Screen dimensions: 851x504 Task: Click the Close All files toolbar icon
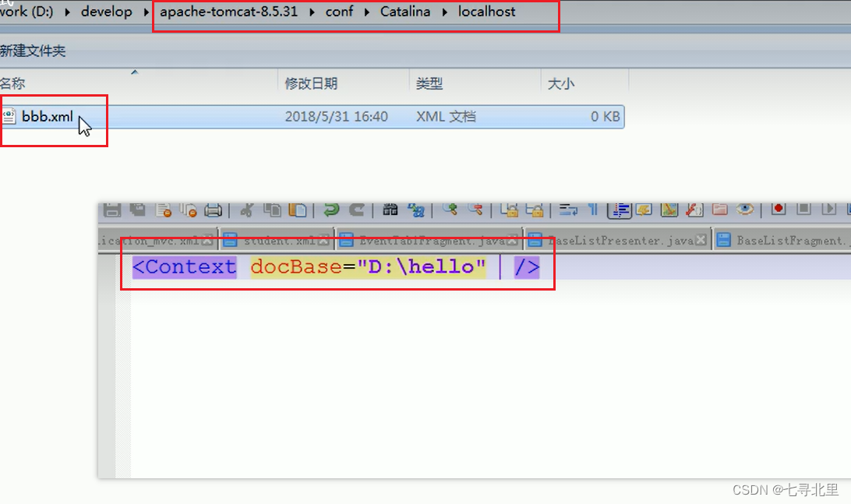(189, 210)
